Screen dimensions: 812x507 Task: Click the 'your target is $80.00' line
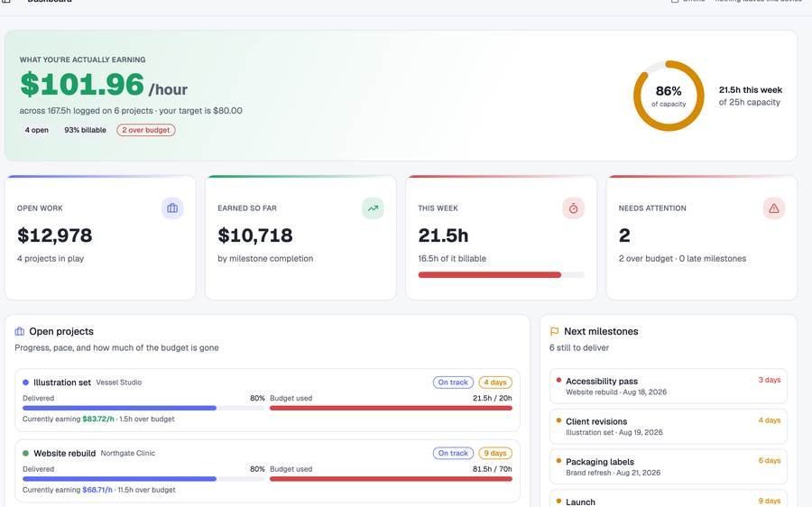pos(201,111)
